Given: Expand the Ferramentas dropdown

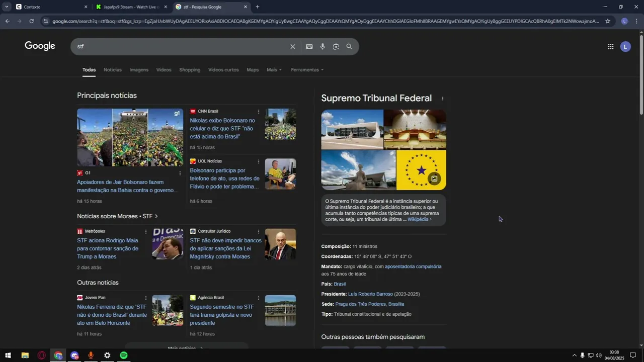Looking at the screenshot, I should click(307, 70).
